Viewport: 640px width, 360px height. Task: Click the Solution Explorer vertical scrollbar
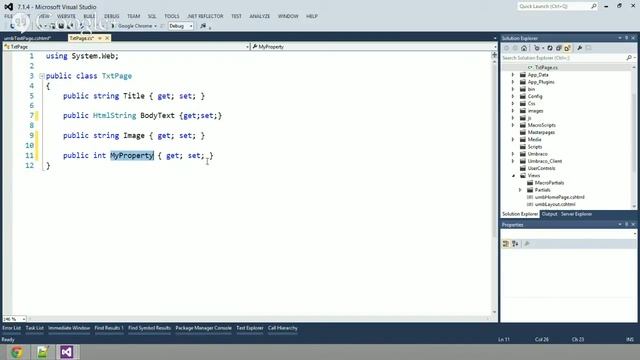click(x=634, y=137)
